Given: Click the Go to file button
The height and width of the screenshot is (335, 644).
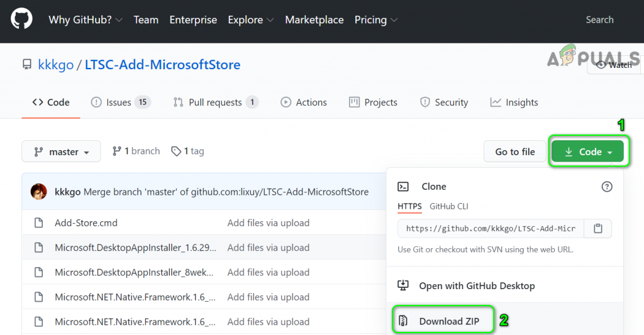Looking at the screenshot, I should [x=514, y=151].
